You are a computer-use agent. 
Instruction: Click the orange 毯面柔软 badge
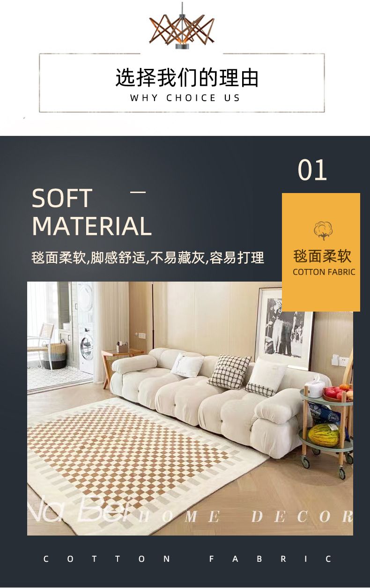[321, 252]
